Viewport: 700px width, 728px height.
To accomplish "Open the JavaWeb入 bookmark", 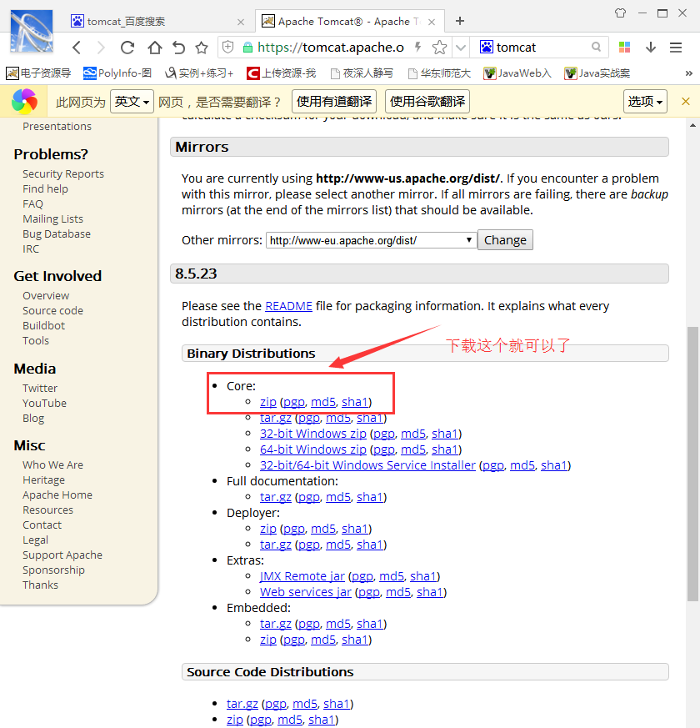I will [517, 73].
